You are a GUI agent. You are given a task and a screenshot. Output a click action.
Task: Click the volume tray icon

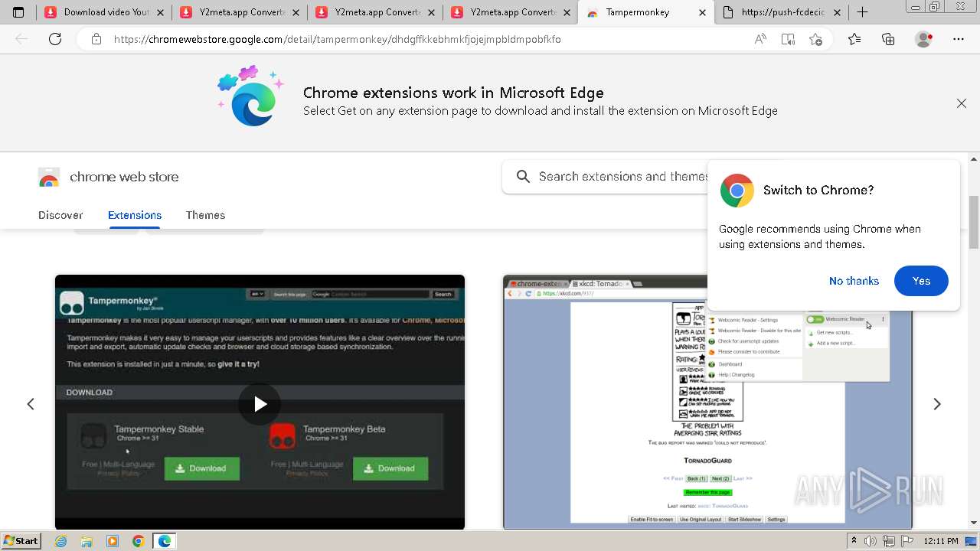871,541
